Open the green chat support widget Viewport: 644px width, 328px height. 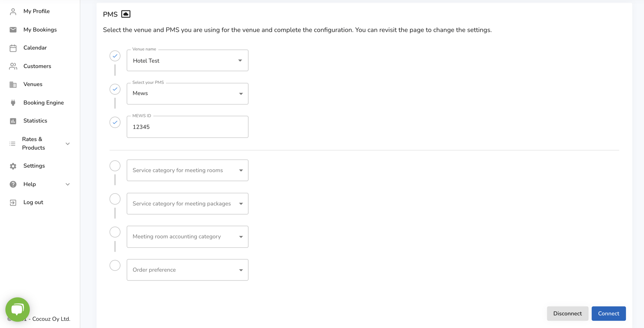(x=18, y=309)
